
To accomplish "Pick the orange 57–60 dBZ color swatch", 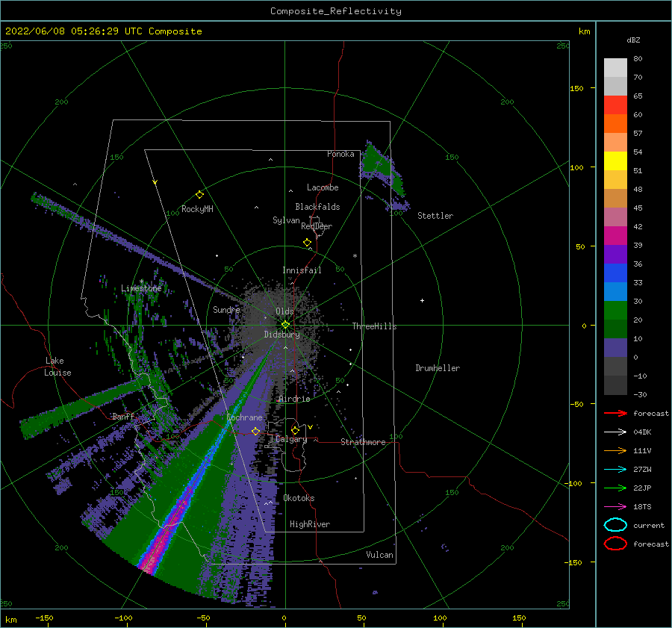I will coord(615,124).
